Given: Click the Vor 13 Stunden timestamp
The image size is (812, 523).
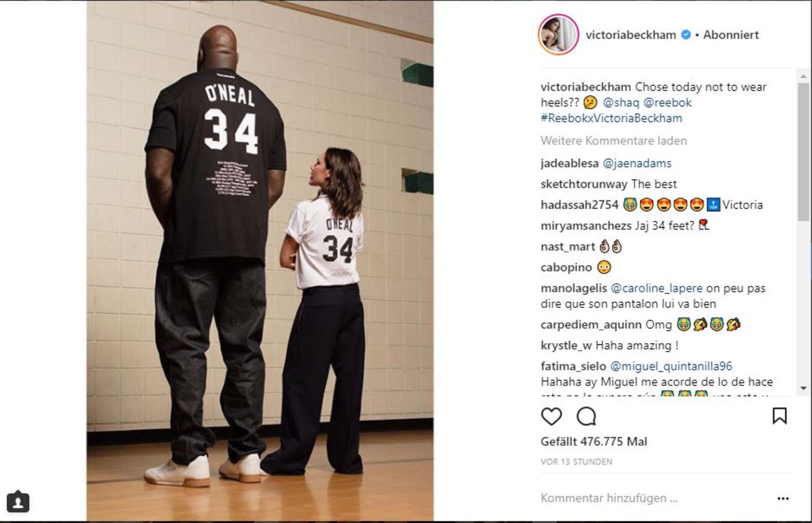Looking at the screenshot, I should 576,462.
